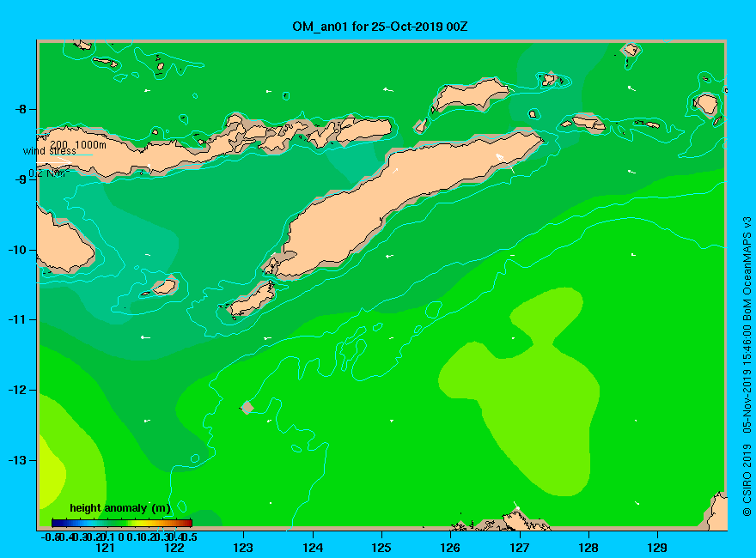Image resolution: width=756 pixels, height=558 pixels.
Task: Pick longitude label 121 on x-axis
Action: [105, 548]
